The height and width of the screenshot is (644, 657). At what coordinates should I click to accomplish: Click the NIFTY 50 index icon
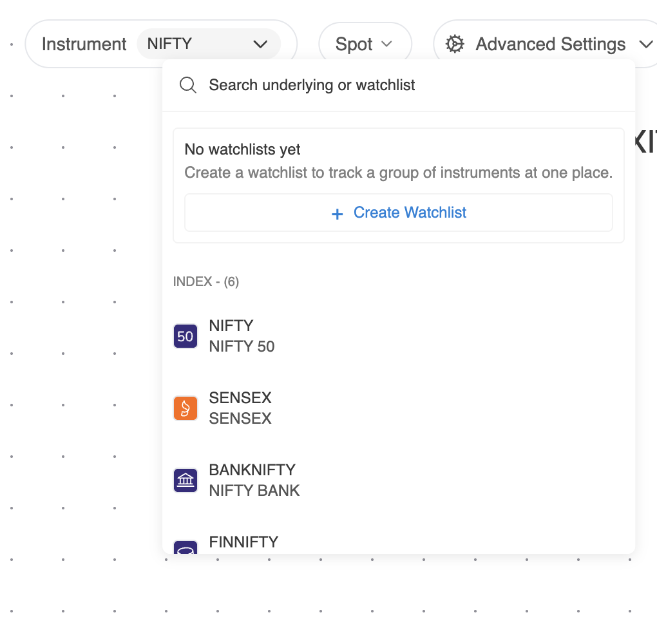click(186, 336)
